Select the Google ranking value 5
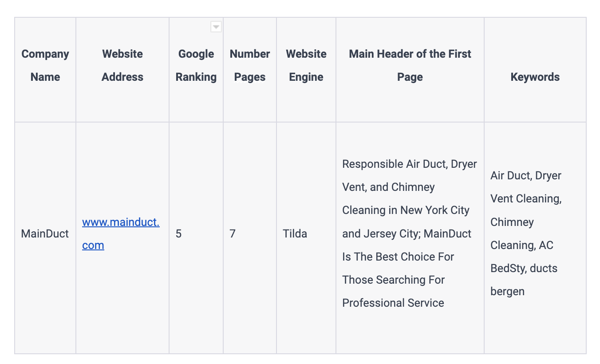 pyautogui.click(x=178, y=233)
